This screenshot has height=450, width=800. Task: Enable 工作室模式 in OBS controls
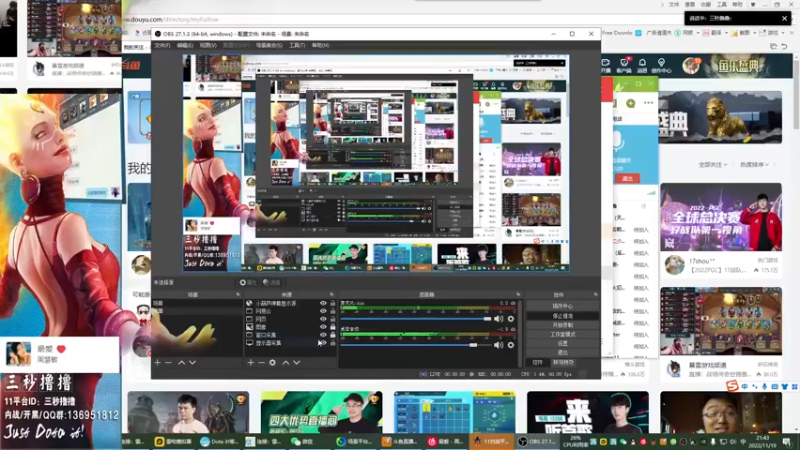(x=562, y=334)
